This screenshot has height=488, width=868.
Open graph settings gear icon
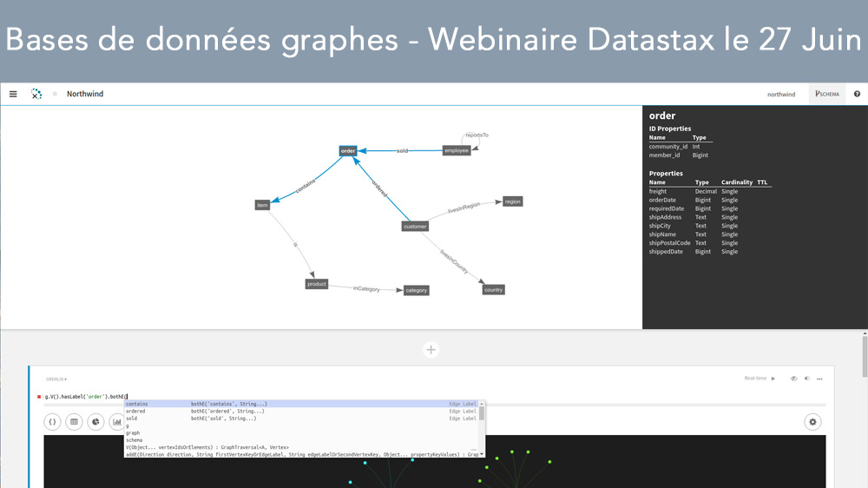click(812, 422)
